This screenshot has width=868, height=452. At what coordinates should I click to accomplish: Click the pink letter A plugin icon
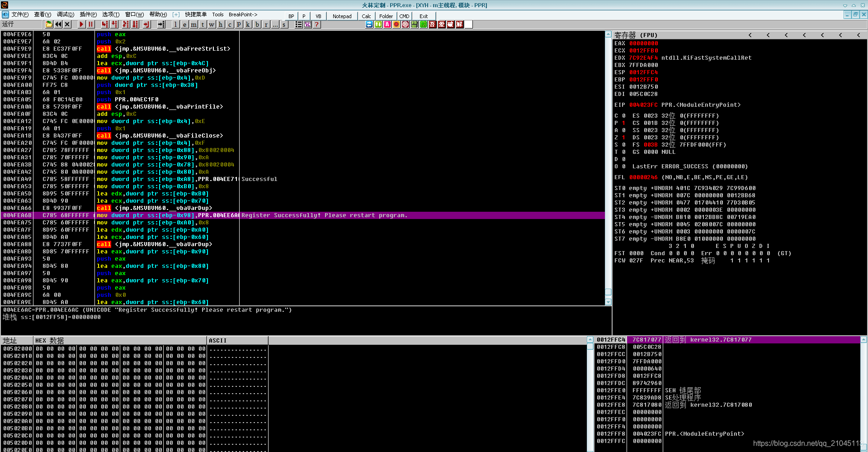click(x=387, y=24)
